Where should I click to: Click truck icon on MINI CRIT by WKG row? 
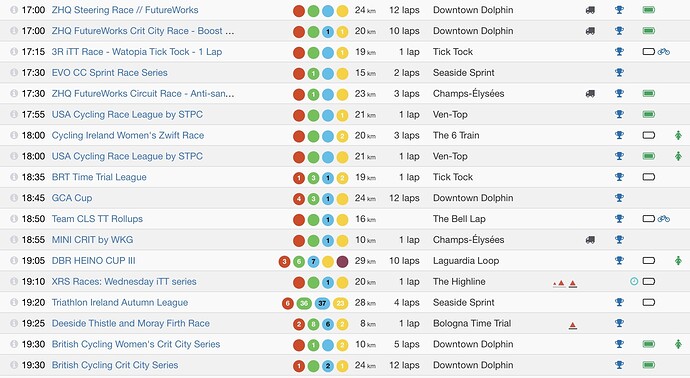click(x=590, y=240)
